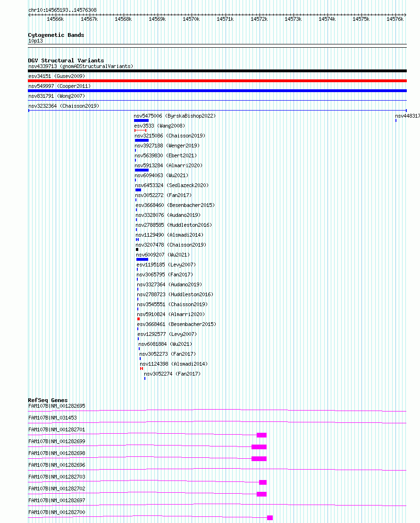Click the magenta exon of NM_001282702

(261, 494)
